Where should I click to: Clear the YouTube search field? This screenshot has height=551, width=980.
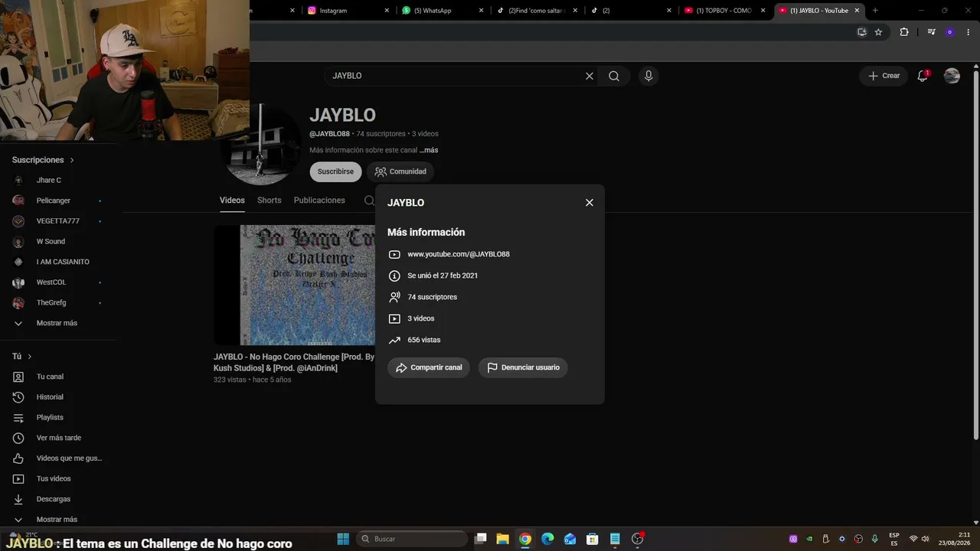[x=590, y=76]
